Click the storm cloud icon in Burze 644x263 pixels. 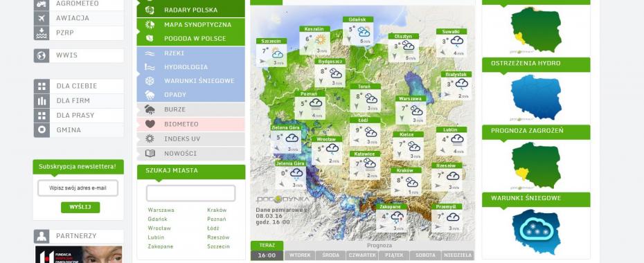[150, 109]
